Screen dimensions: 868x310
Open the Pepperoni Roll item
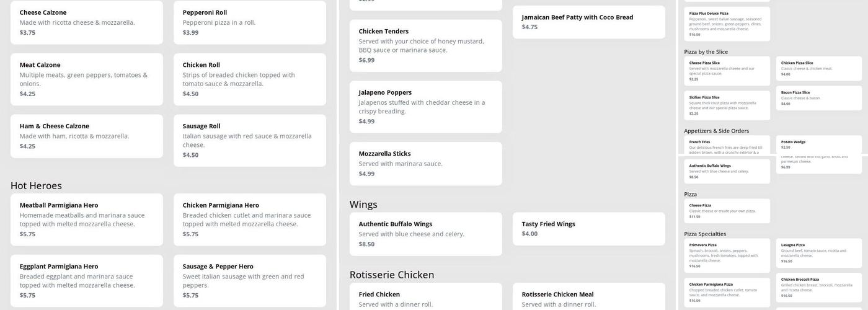(x=249, y=22)
